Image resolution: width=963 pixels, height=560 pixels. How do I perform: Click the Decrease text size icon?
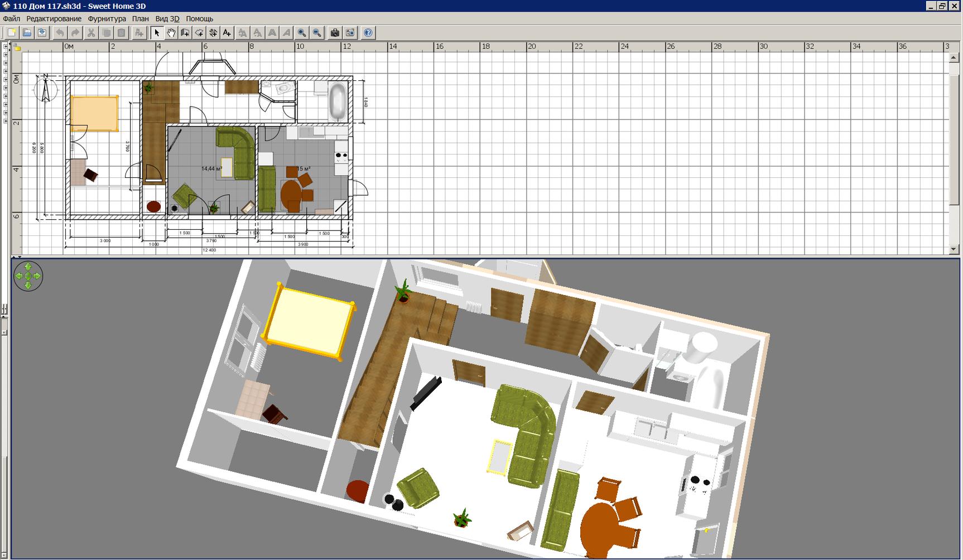[x=257, y=33]
